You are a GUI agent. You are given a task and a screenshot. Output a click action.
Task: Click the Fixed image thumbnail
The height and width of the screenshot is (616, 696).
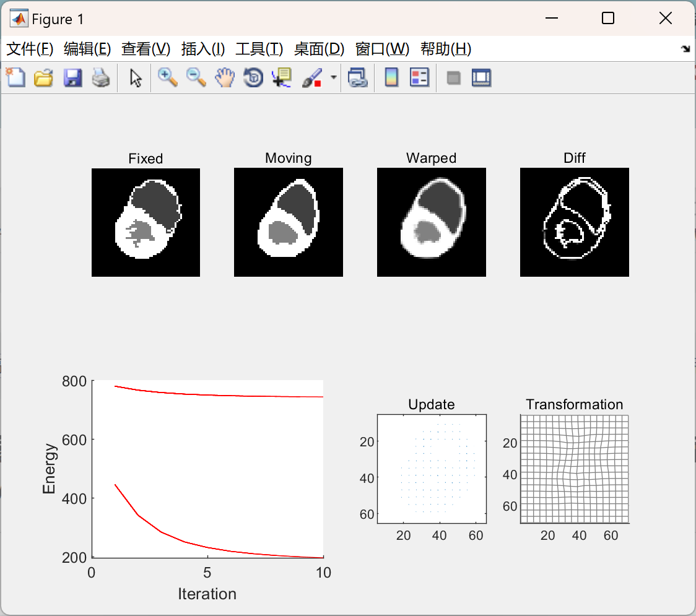click(146, 222)
